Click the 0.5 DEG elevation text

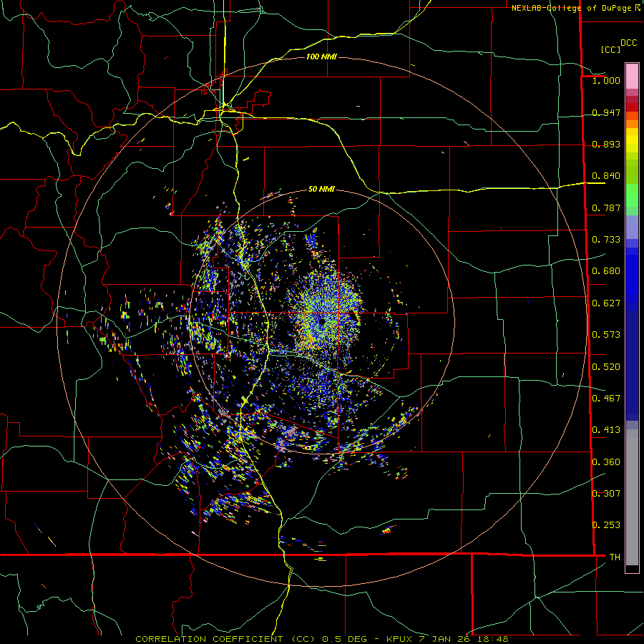tap(346, 639)
